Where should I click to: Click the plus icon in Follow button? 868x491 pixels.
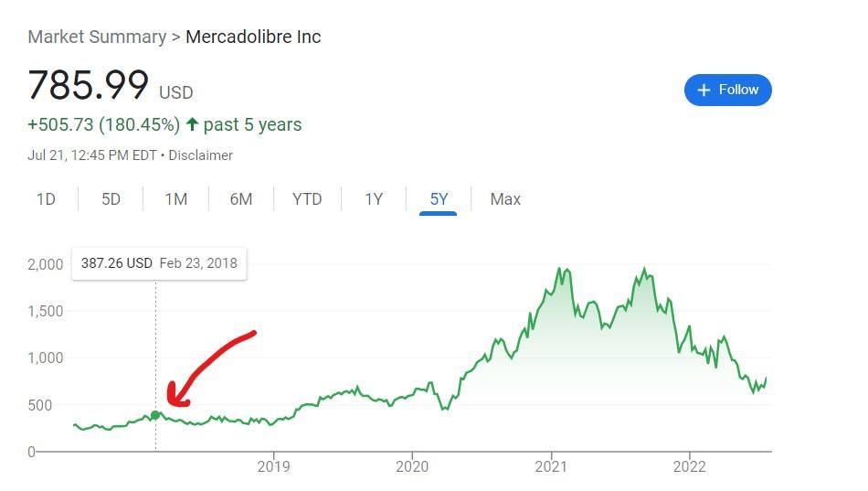click(704, 90)
